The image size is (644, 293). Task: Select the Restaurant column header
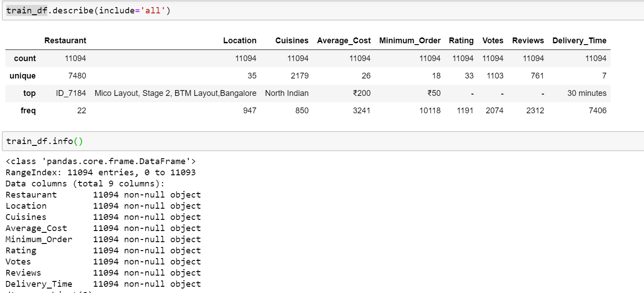pyautogui.click(x=65, y=41)
